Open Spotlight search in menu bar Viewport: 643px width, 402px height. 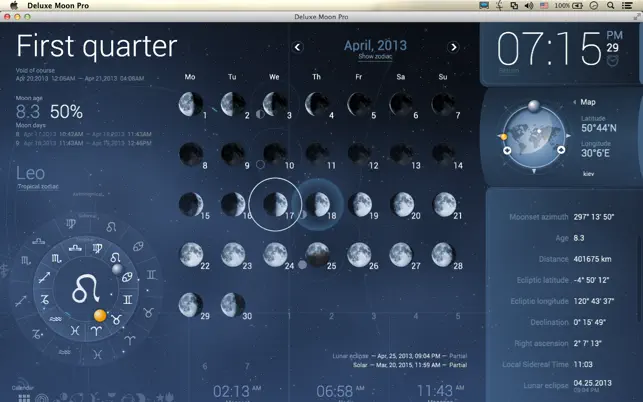610,5
